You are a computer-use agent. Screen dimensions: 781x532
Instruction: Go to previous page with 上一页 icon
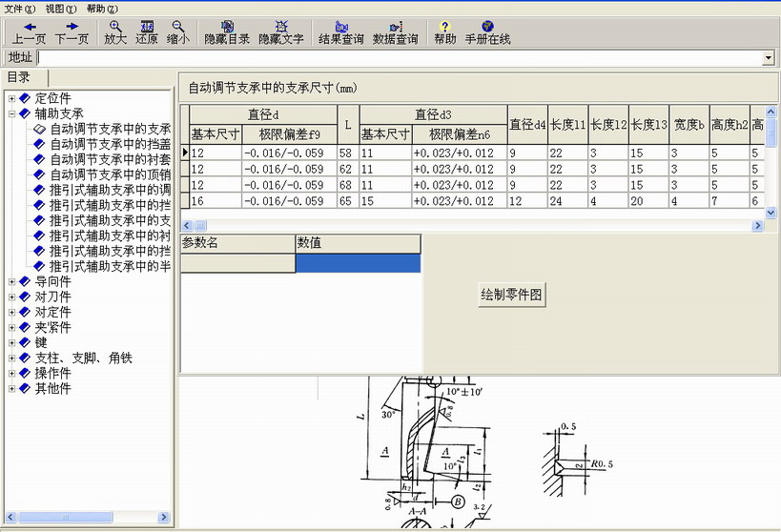tap(29, 32)
